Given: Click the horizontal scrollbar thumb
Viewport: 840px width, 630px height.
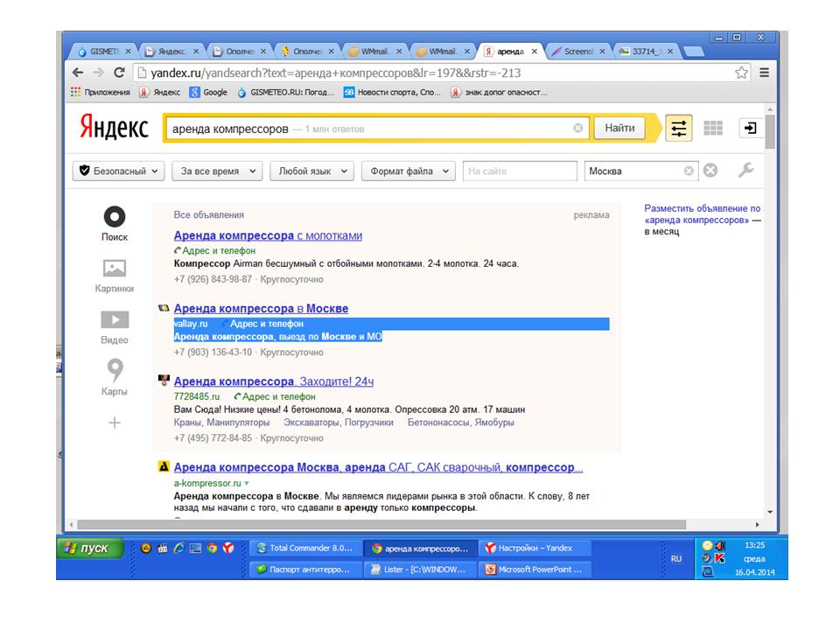Looking at the screenshot, I should (x=381, y=524).
